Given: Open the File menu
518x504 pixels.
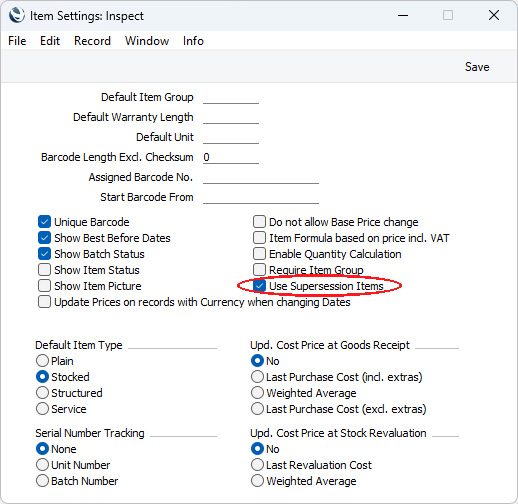Looking at the screenshot, I should (17, 41).
